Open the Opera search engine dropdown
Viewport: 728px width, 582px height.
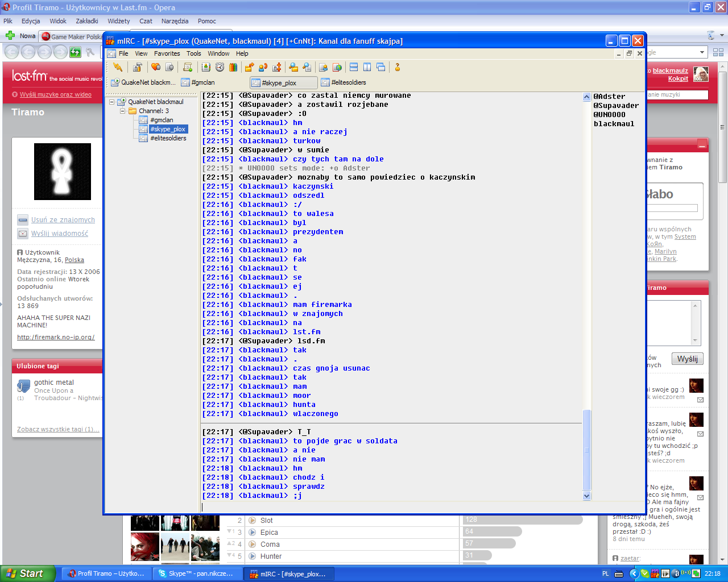pos(702,52)
